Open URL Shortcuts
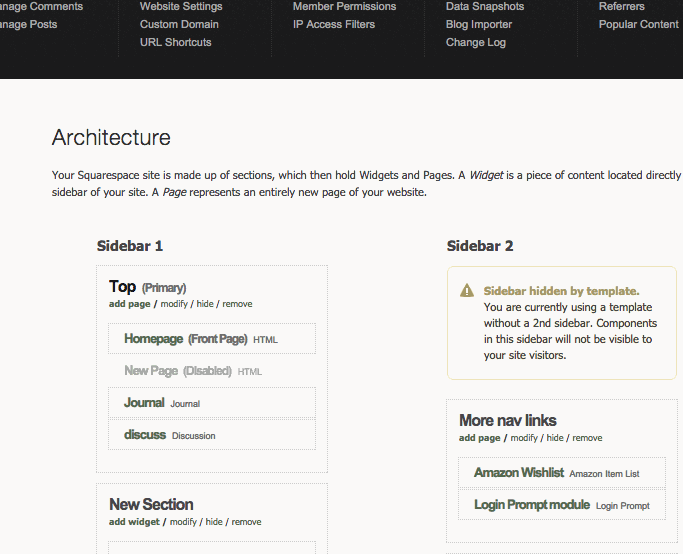This screenshot has height=554, width=683. (x=176, y=42)
